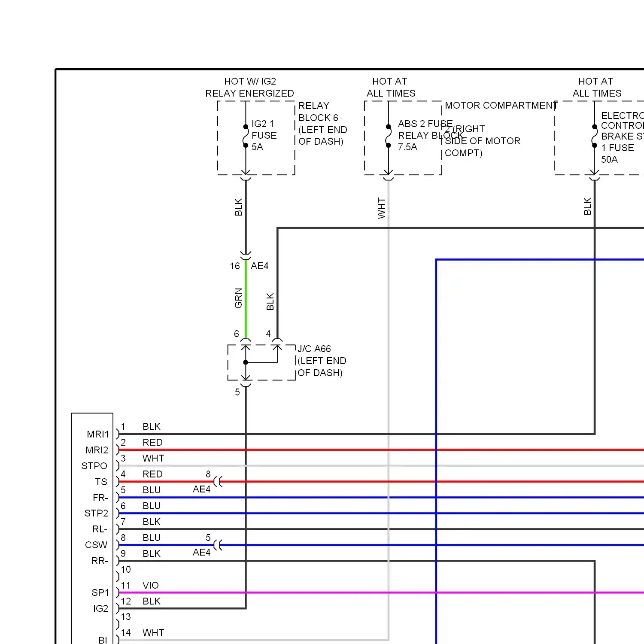Click 'BLU' wire label on pin 8
The height and width of the screenshot is (644, 644).
pyautogui.click(x=152, y=538)
